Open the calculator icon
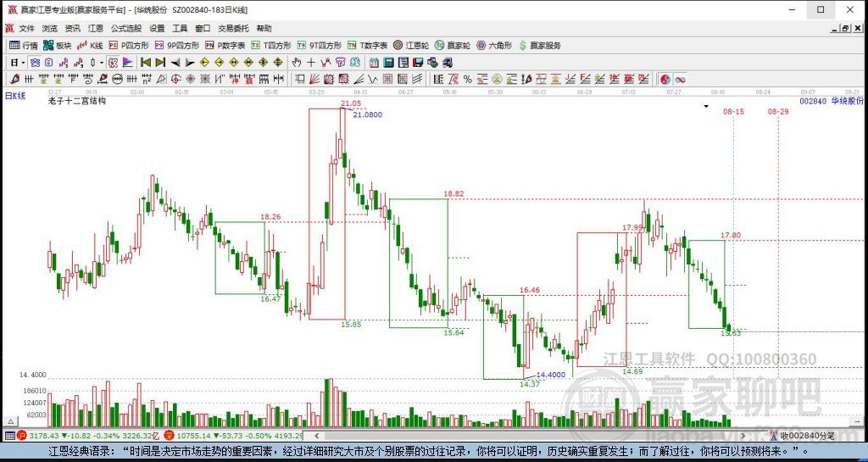This screenshot has width=868, height=462. point(388,63)
